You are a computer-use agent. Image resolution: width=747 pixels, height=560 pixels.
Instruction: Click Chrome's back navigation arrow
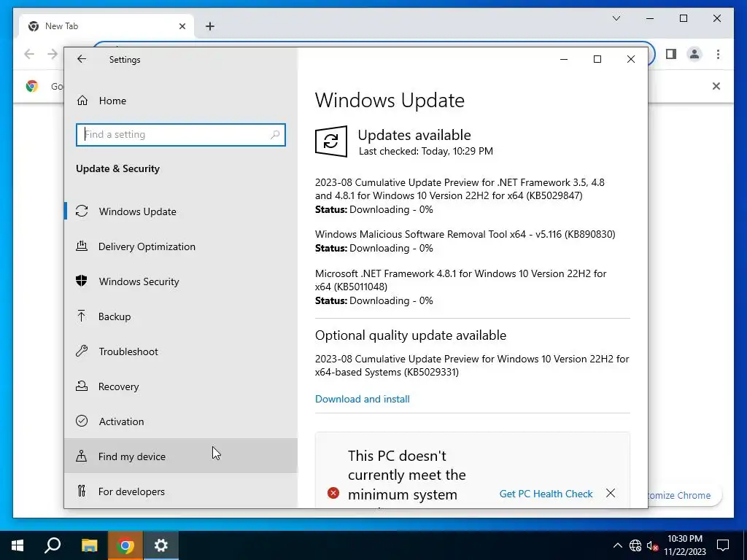click(x=29, y=54)
